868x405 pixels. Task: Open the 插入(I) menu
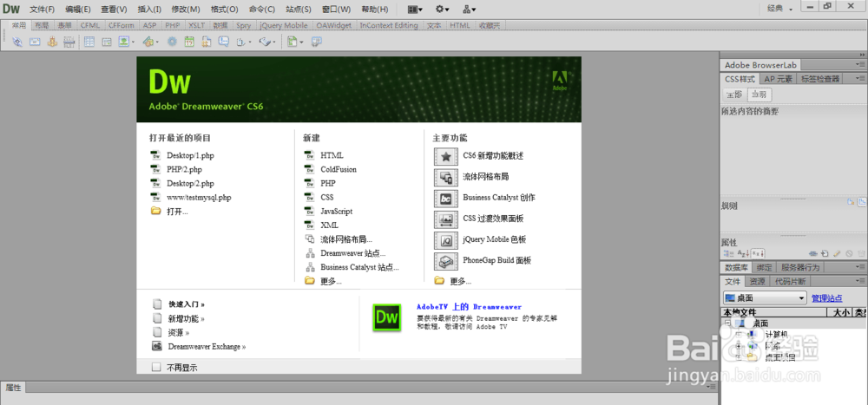tap(149, 10)
